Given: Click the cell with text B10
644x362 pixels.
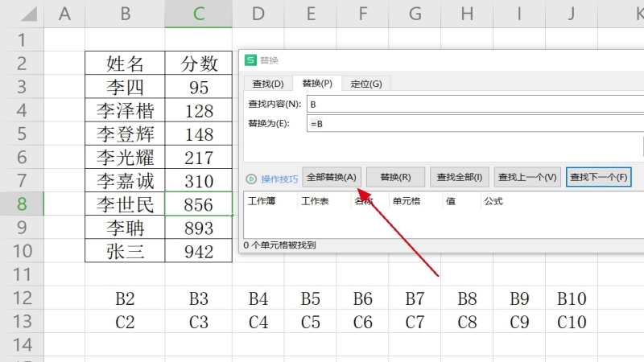Looking at the screenshot, I should point(572,300).
